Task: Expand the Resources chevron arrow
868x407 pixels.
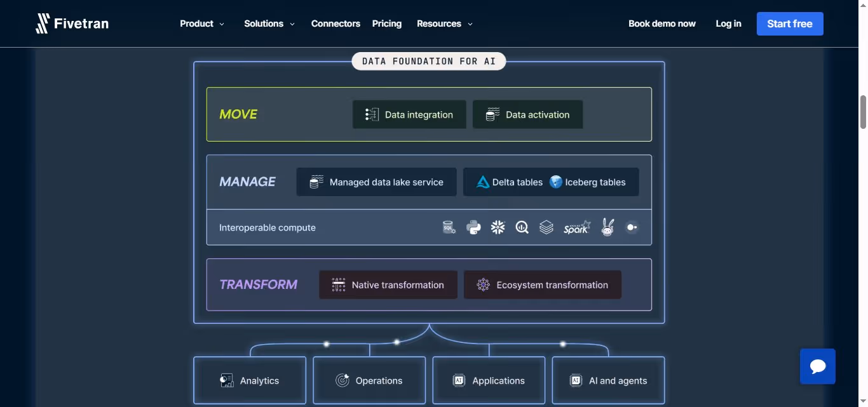Action: pos(470,24)
